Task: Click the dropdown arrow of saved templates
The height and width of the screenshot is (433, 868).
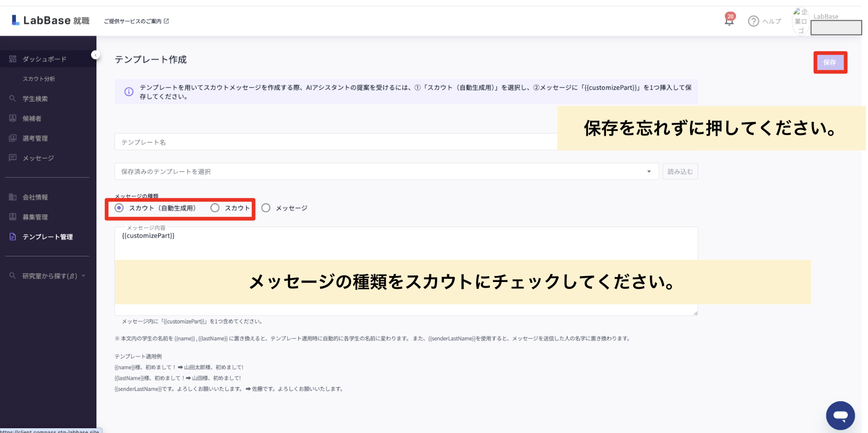Action: pos(649,171)
